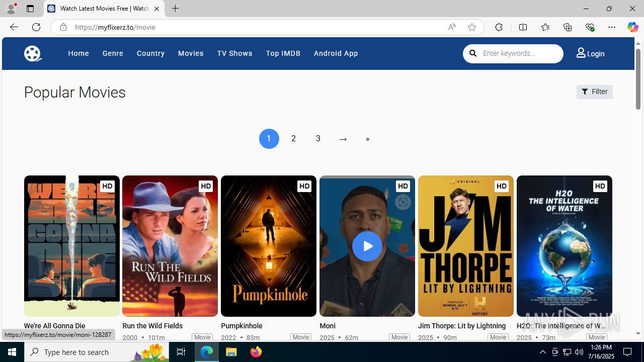The width and height of the screenshot is (644, 362).
Task: Click the search magnifier icon
Action: [473, 53]
